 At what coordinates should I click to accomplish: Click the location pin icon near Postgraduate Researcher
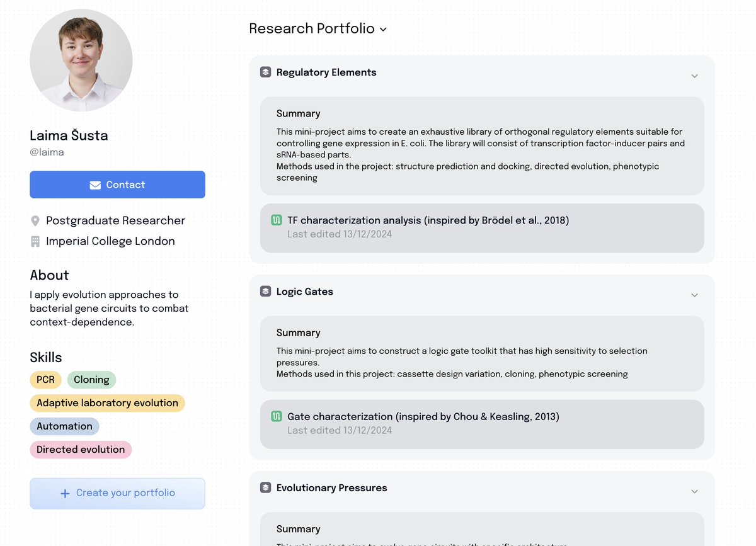point(35,221)
